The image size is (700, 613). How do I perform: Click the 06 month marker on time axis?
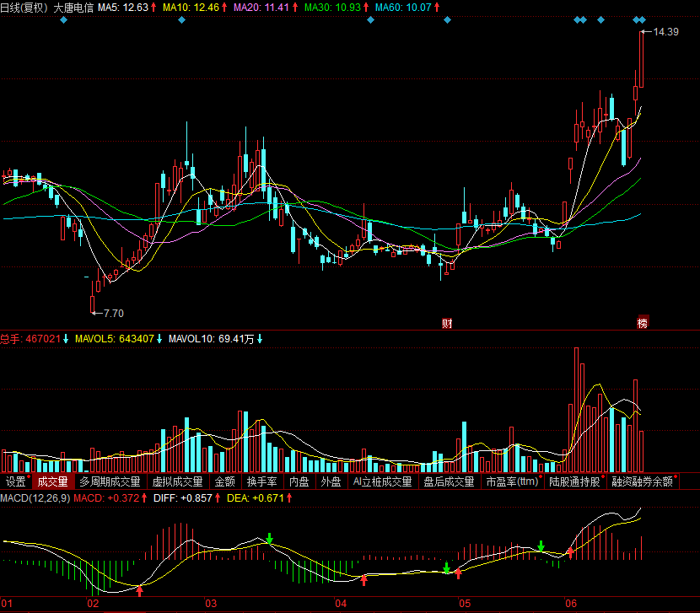click(571, 605)
